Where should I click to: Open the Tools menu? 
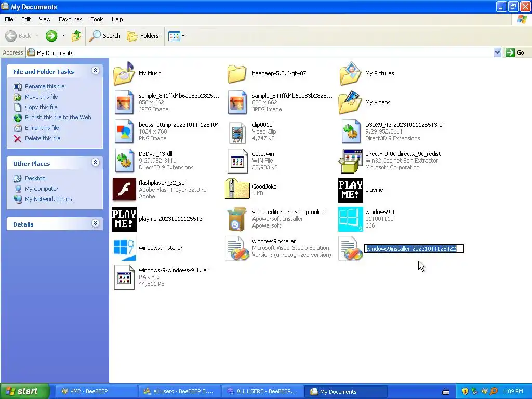pyautogui.click(x=97, y=19)
